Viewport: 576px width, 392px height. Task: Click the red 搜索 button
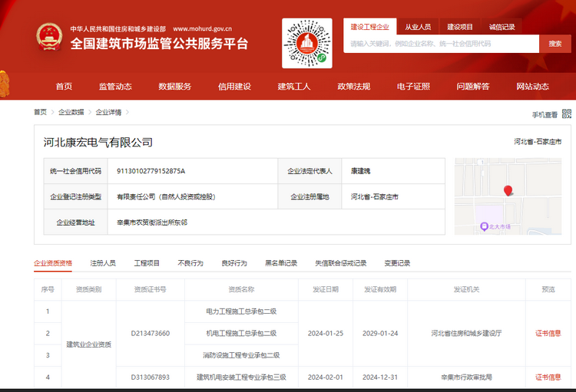click(x=555, y=44)
